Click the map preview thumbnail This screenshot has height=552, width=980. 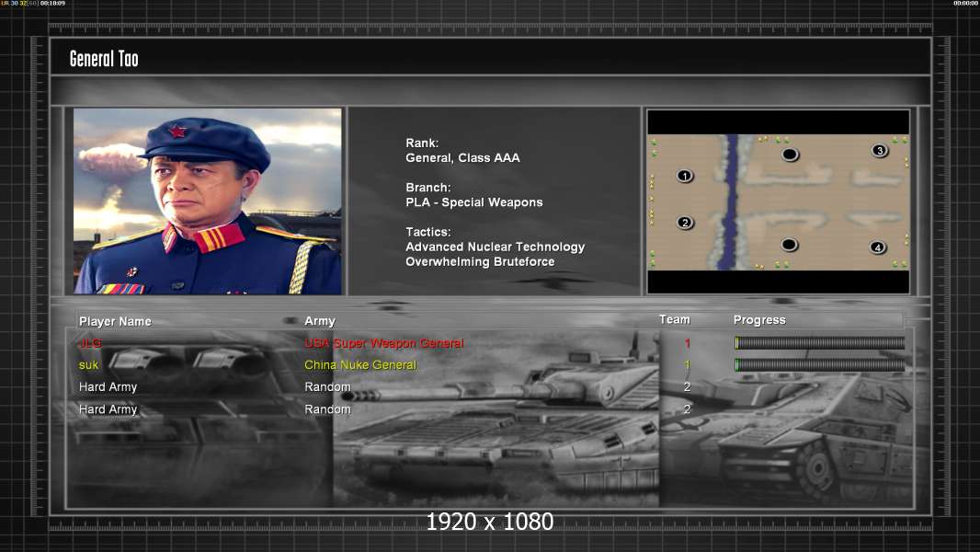point(778,201)
